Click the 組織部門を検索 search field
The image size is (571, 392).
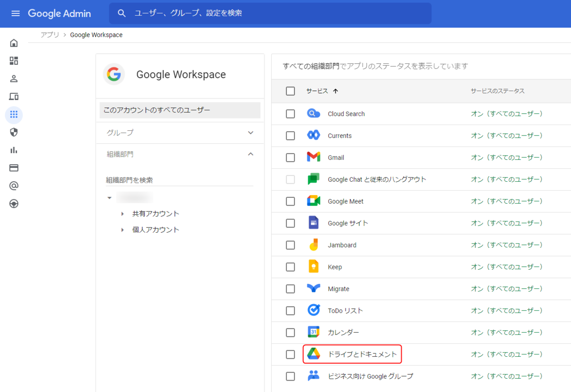tap(179, 180)
